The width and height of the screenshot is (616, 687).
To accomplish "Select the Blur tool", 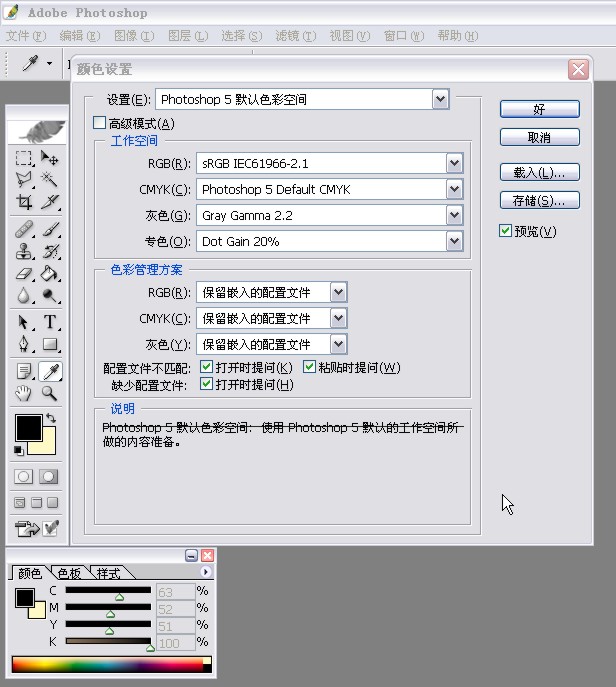I will click(x=24, y=296).
